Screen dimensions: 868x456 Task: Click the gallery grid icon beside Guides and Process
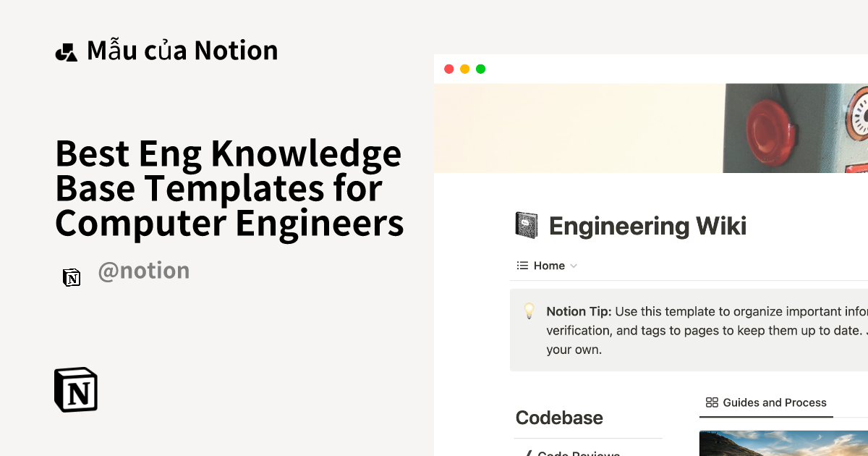712,402
